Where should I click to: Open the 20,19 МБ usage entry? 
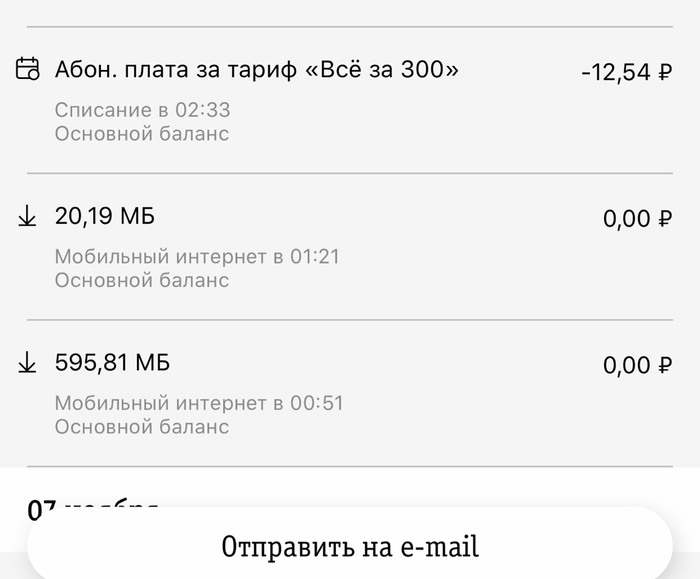[104, 216]
